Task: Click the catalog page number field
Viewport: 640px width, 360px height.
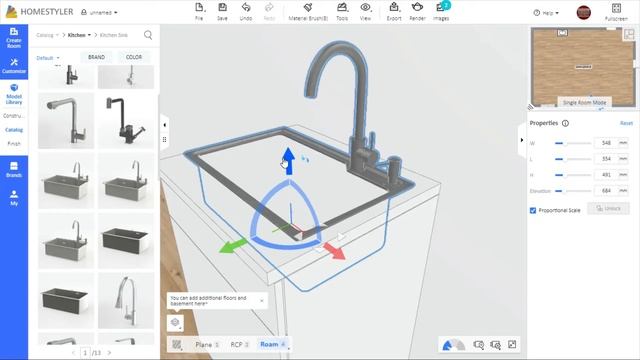Action: (x=85, y=353)
